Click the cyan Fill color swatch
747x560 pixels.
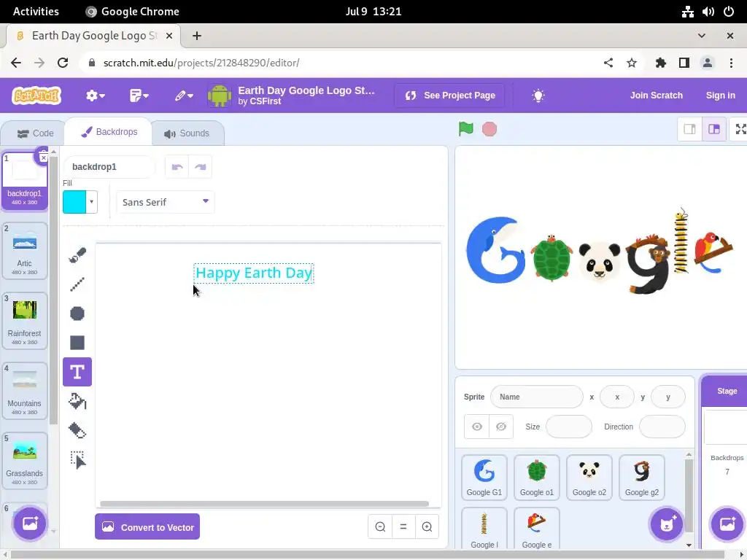tap(74, 202)
